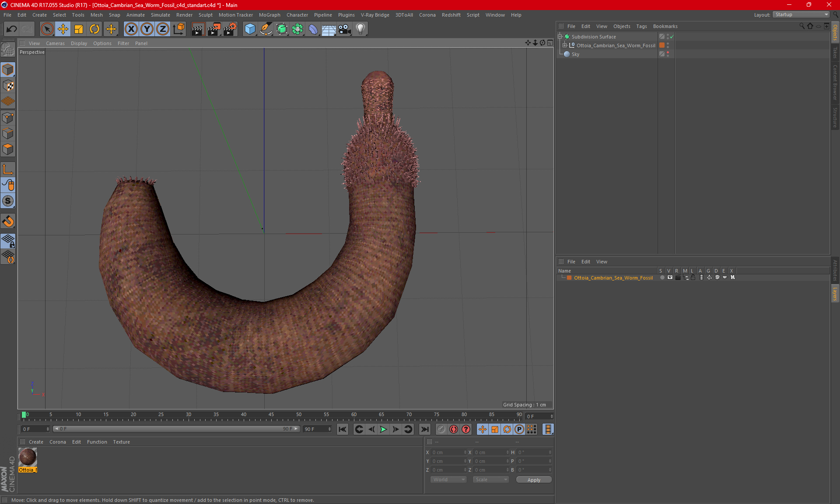This screenshot has height=504, width=840.
Task: Switch to Points mode
Action: 8,118
